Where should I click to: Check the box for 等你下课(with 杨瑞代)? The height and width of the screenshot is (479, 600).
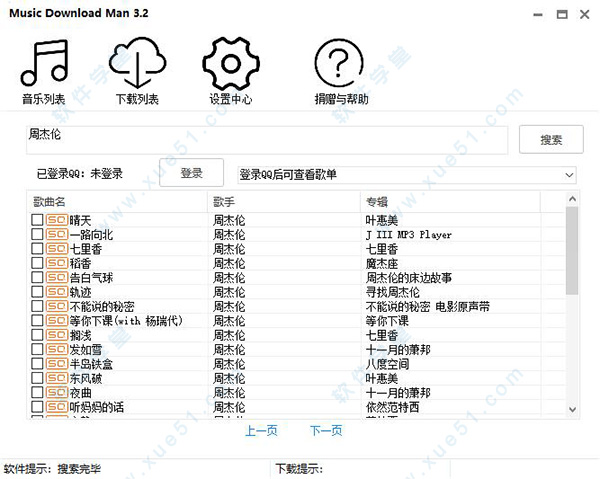tap(37, 321)
